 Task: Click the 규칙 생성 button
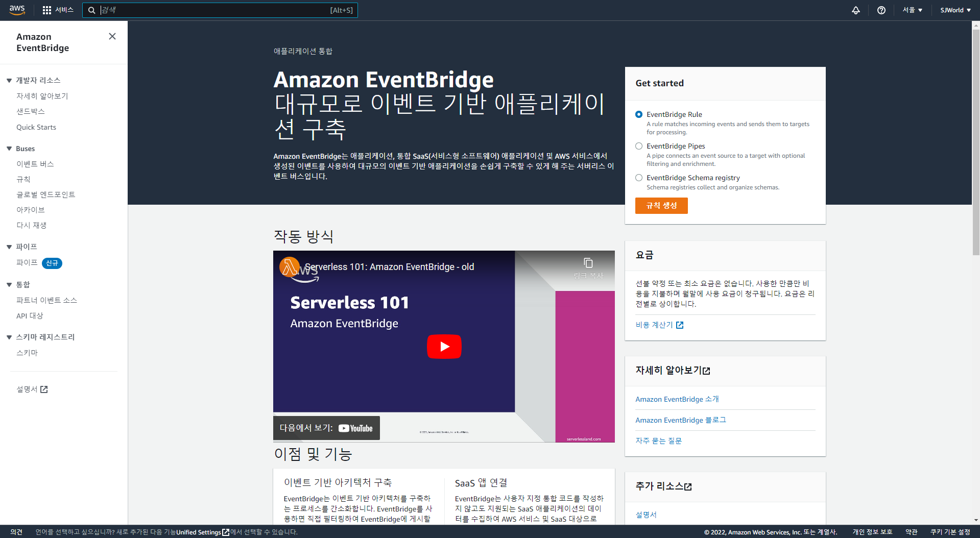[661, 206]
